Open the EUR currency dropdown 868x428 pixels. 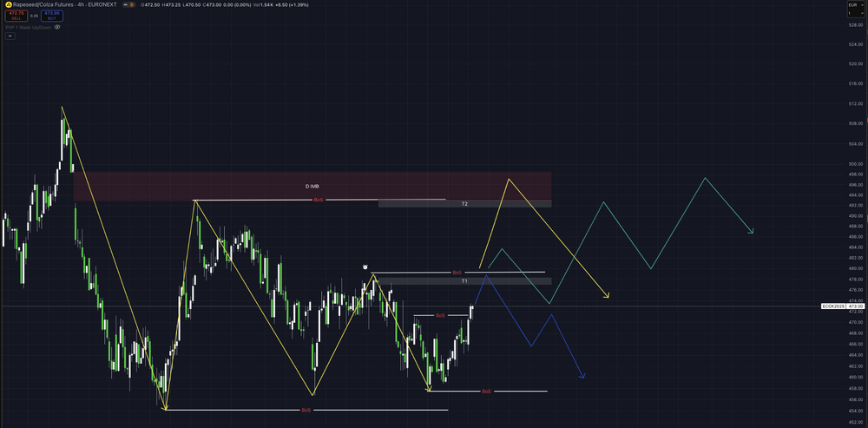coord(856,5)
